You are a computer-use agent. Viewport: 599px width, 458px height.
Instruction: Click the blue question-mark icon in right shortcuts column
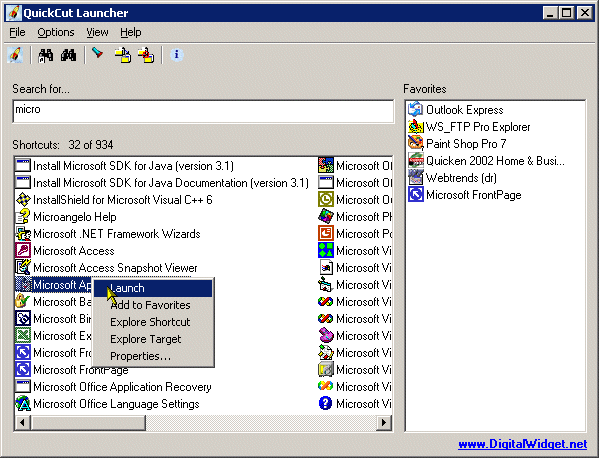click(325, 403)
